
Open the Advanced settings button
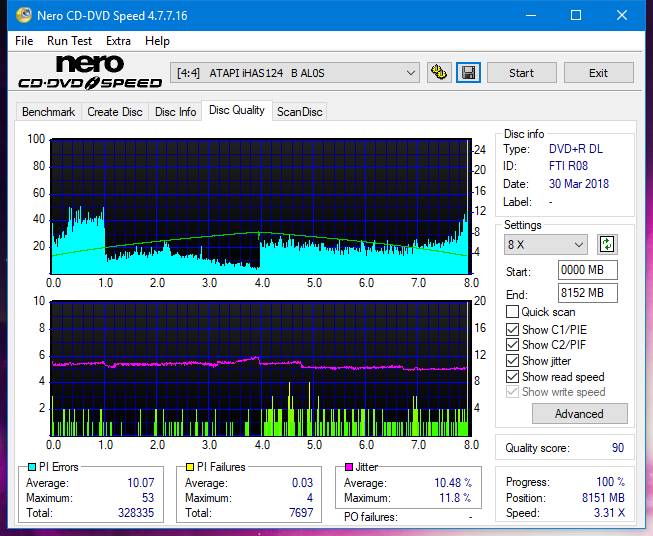click(579, 414)
